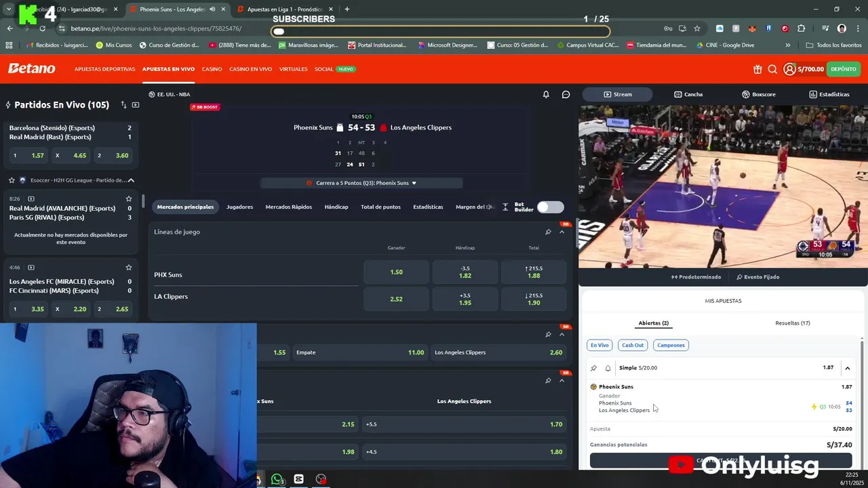Open Apuestas Deportivas in top navigation
868x488 pixels.
coord(104,69)
